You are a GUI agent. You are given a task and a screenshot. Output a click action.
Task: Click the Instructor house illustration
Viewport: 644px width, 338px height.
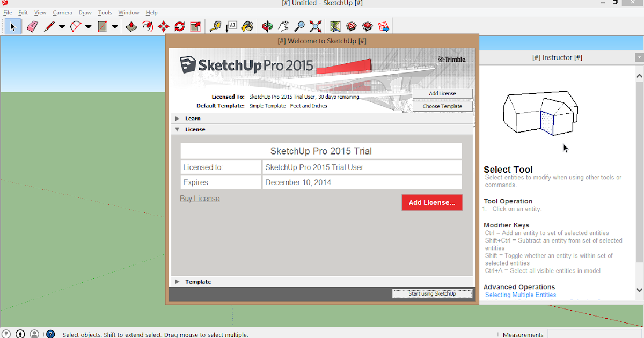(540, 113)
